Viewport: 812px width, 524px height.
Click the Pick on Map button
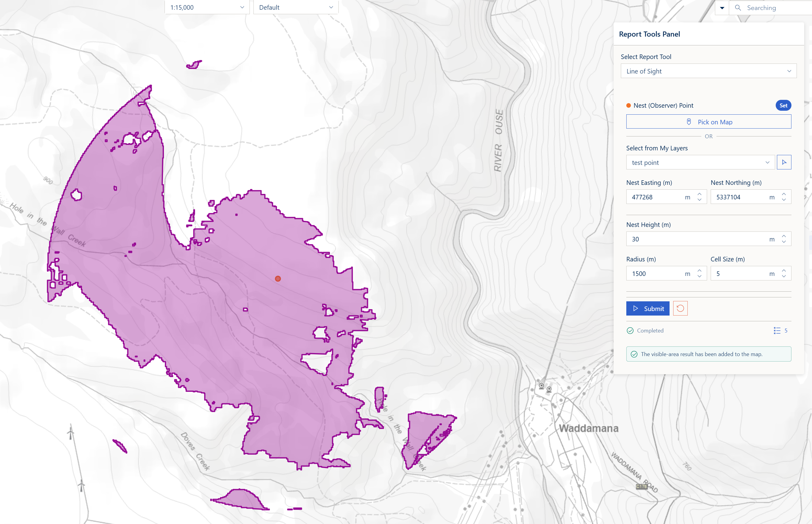coord(709,122)
